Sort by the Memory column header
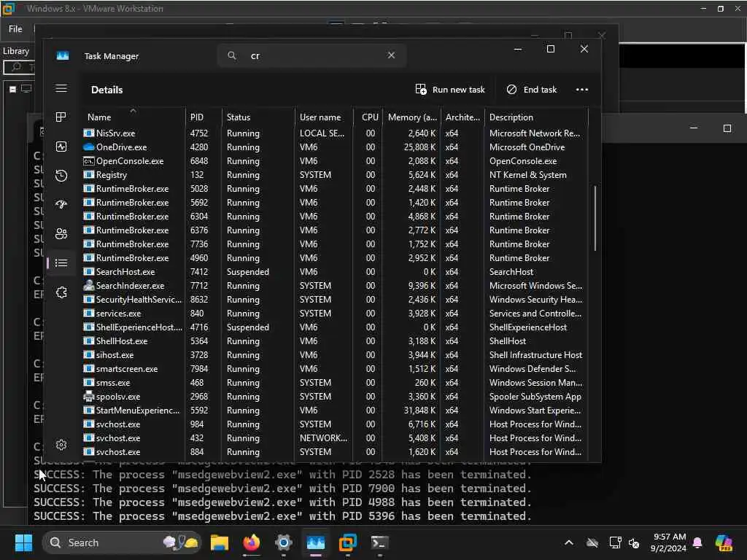This screenshot has width=747, height=560. pyautogui.click(x=411, y=117)
